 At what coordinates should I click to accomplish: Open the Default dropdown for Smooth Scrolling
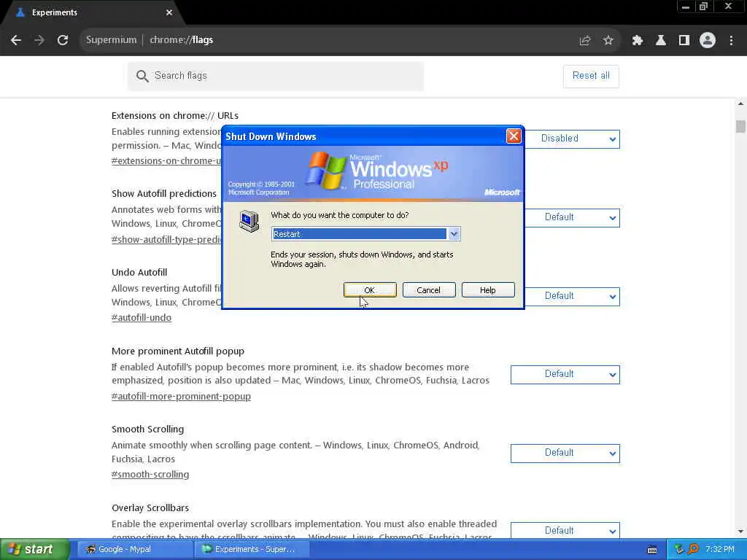[565, 453]
